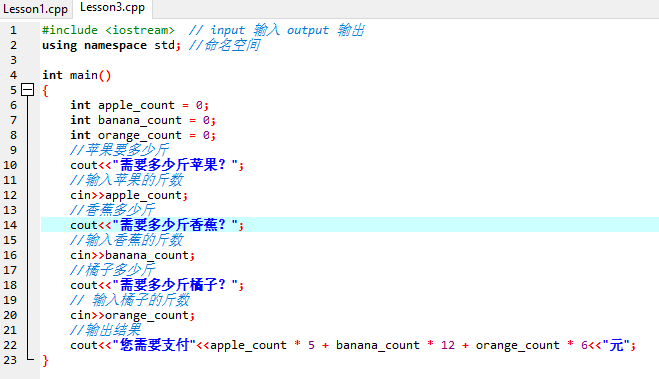Click comment '//命名空间'

tap(224, 45)
